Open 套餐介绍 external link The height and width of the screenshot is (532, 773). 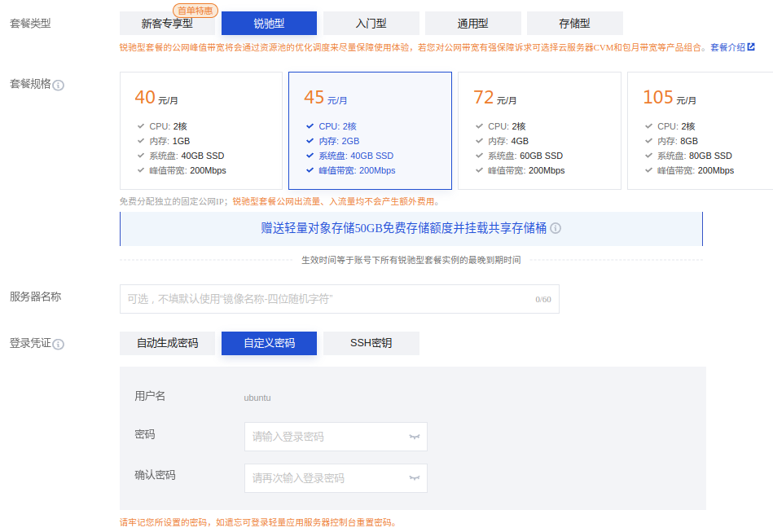732,47
